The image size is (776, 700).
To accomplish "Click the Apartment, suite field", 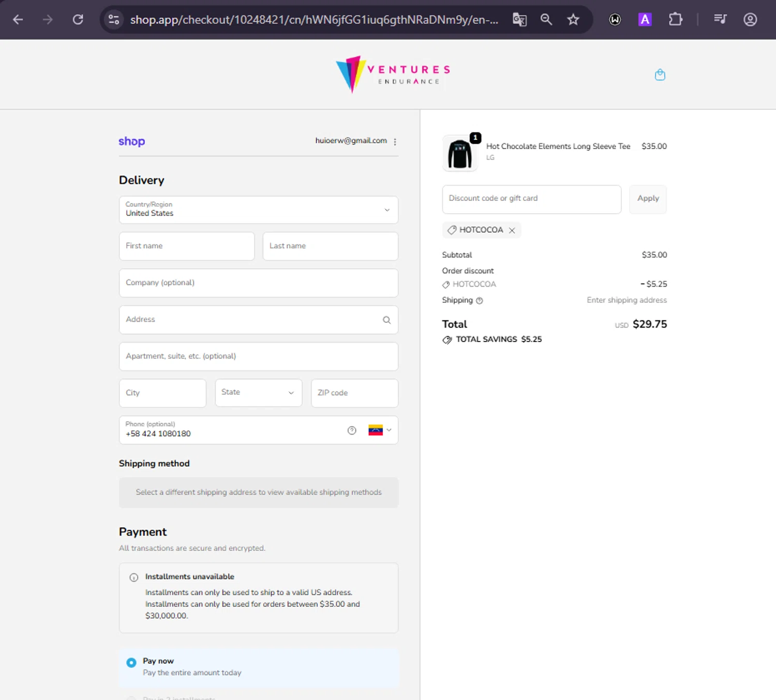I will point(259,356).
